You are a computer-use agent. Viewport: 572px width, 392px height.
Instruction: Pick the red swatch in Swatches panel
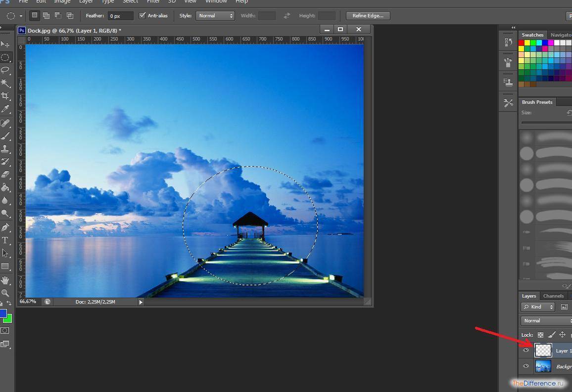click(522, 43)
